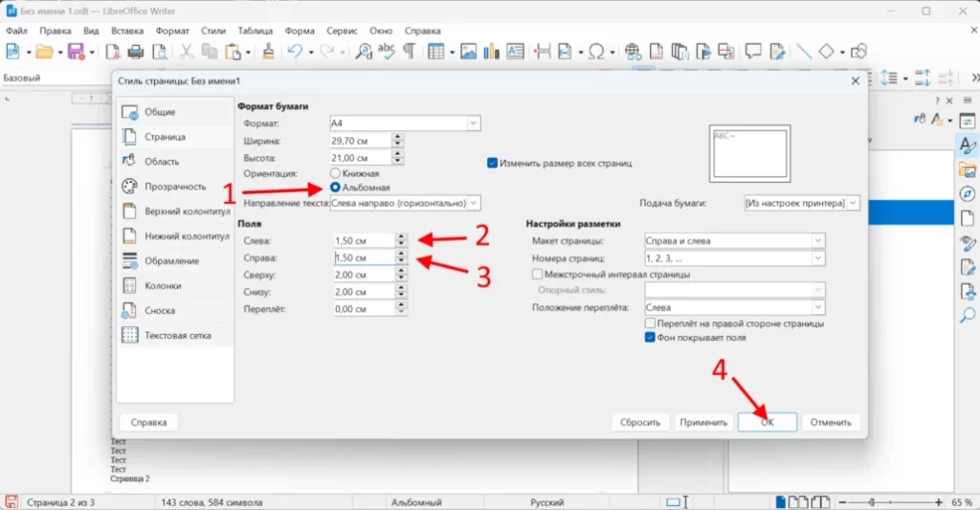The width and height of the screenshot is (980, 510).
Task: Click the Insert Page Break icon
Action: (x=542, y=52)
